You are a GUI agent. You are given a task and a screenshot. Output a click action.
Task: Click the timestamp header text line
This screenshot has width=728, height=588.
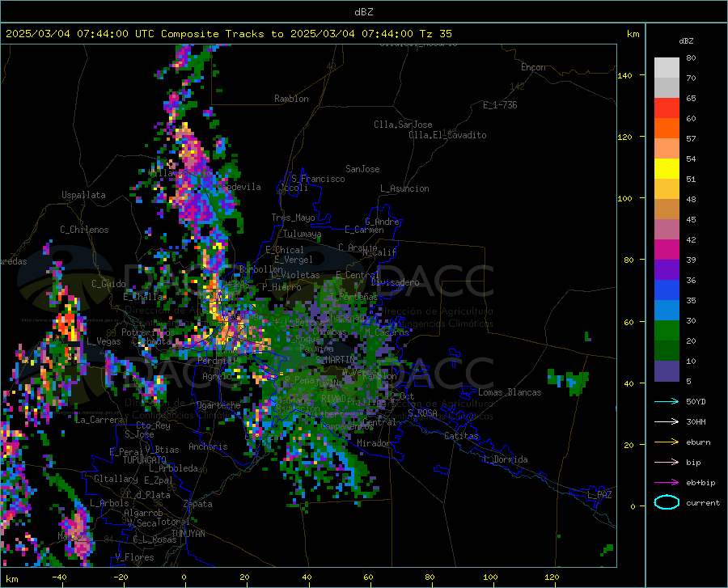click(x=228, y=34)
